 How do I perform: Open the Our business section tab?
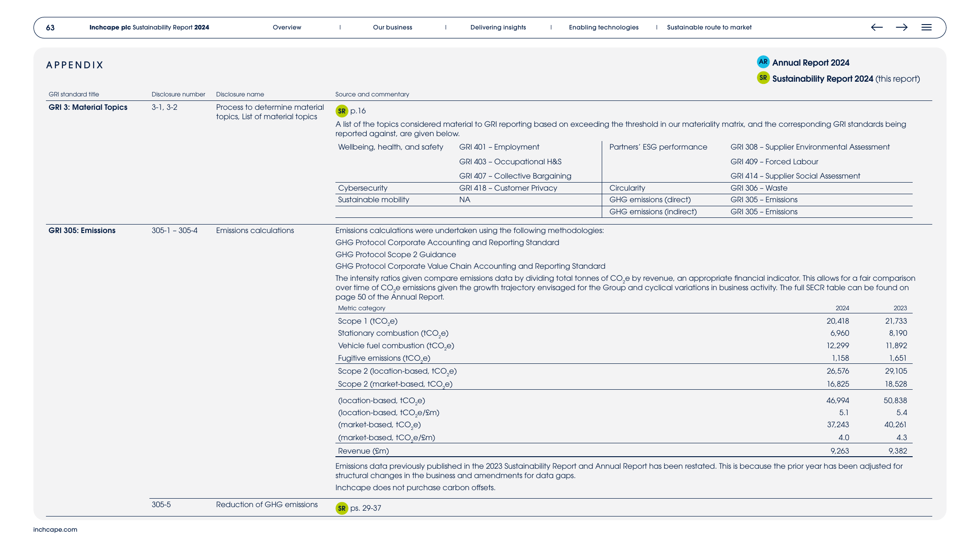click(x=393, y=27)
